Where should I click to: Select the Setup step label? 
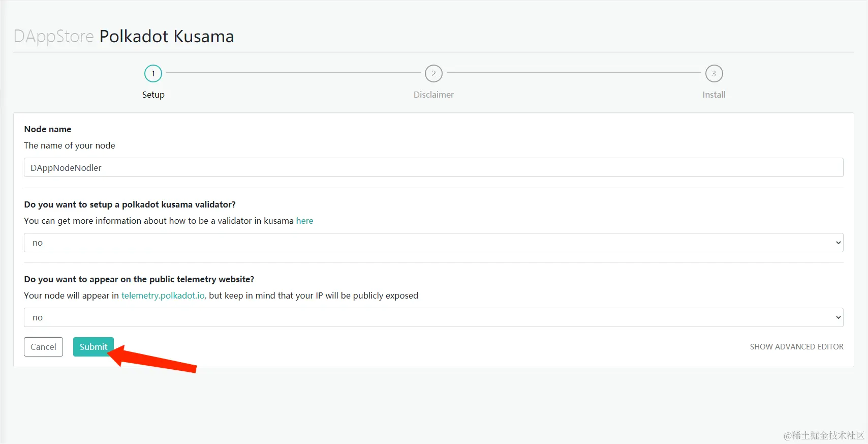(153, 95)
